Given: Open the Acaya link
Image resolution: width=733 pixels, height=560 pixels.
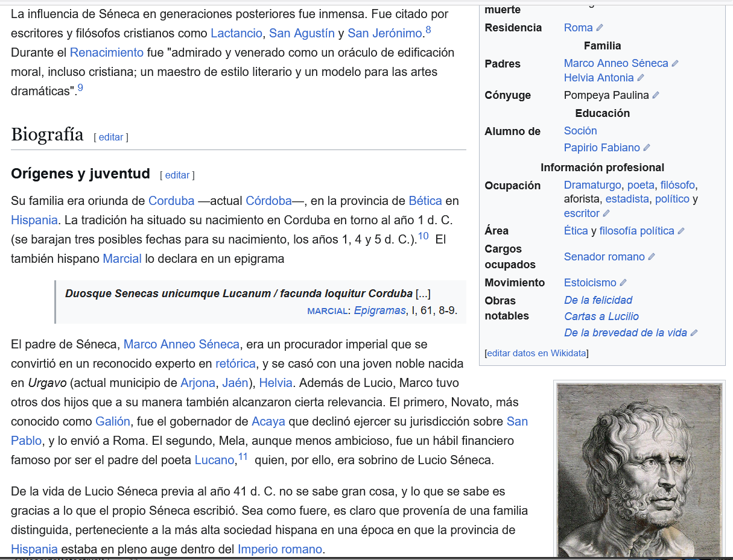Looking at the screenshot, I should click(268, 421).
